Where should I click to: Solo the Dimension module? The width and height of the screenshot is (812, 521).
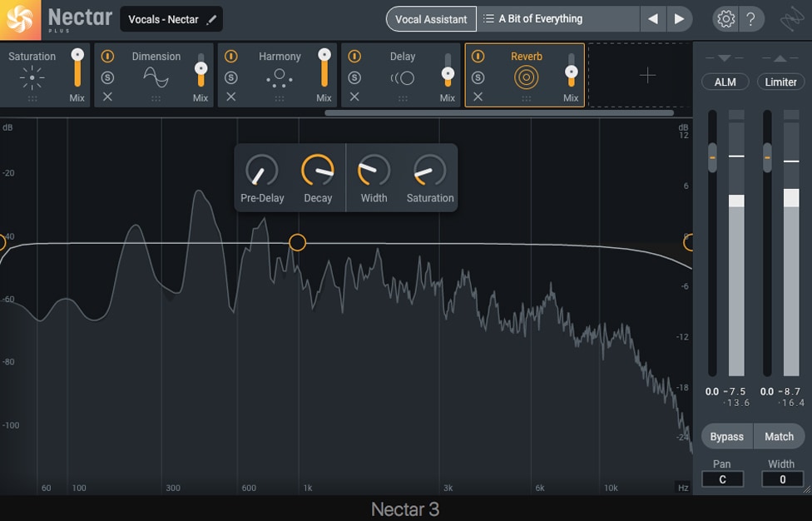click(107, 77)
